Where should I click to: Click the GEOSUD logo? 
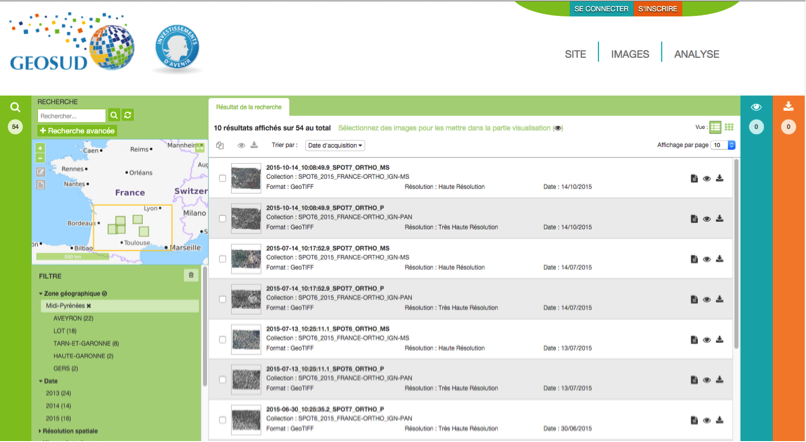71,42
